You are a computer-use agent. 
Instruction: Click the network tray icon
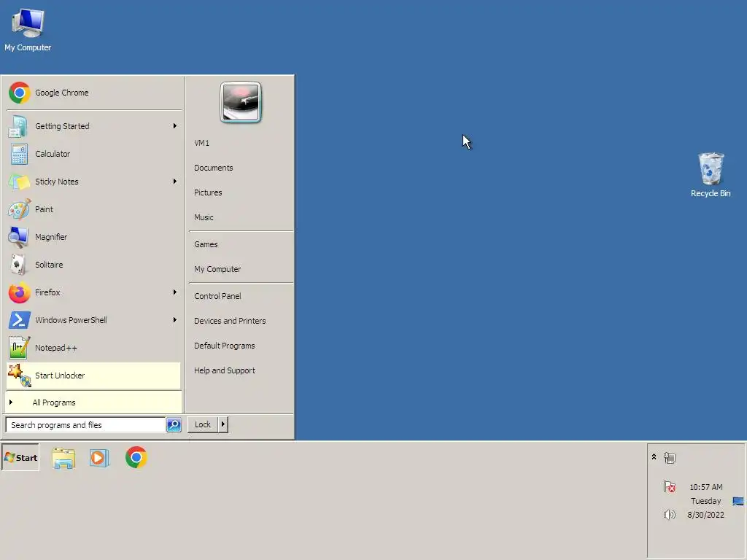tap(670, 458)
